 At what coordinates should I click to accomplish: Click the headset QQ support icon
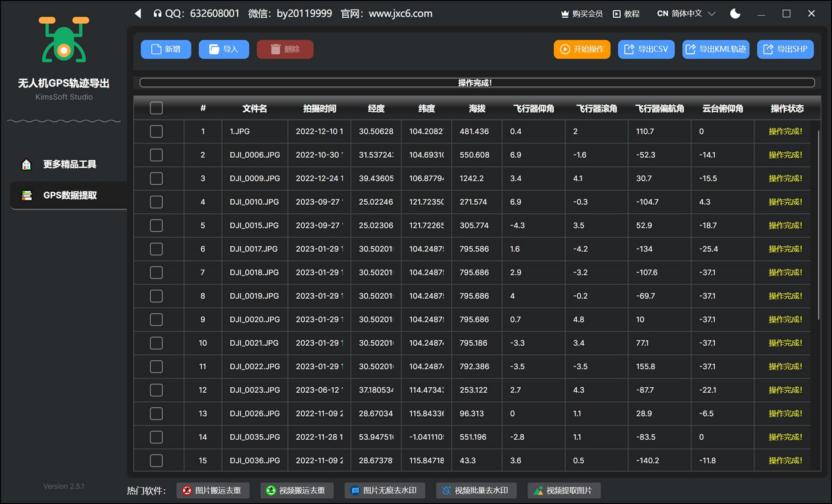click(x=157, y=13)
